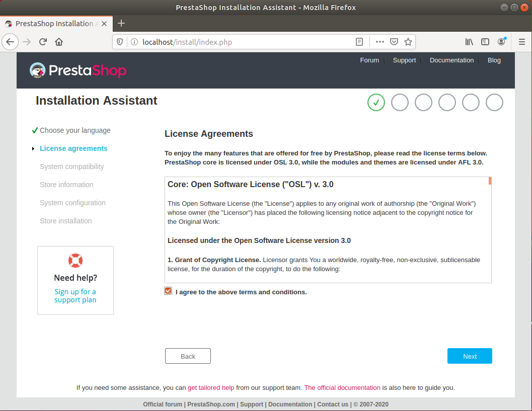This screenshot has height=411, width=532.
Task: Click the green completed step indicator
Action: (x=376, y=102)
